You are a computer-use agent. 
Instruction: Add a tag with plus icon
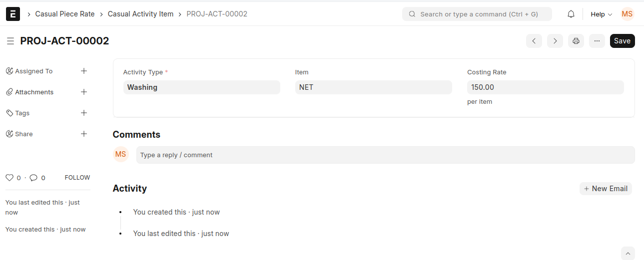[x=84, y=113]
